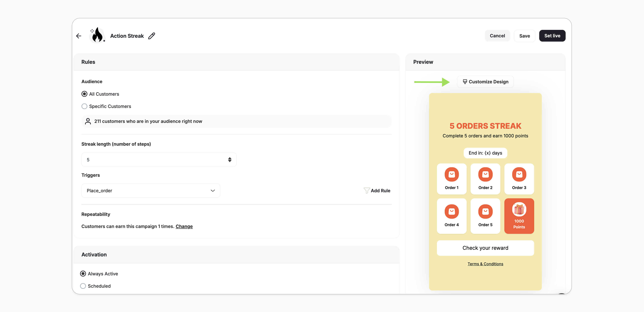Click the Order 5 bag icon
Viewport: 644px width, 312px height.
point(485,211)
